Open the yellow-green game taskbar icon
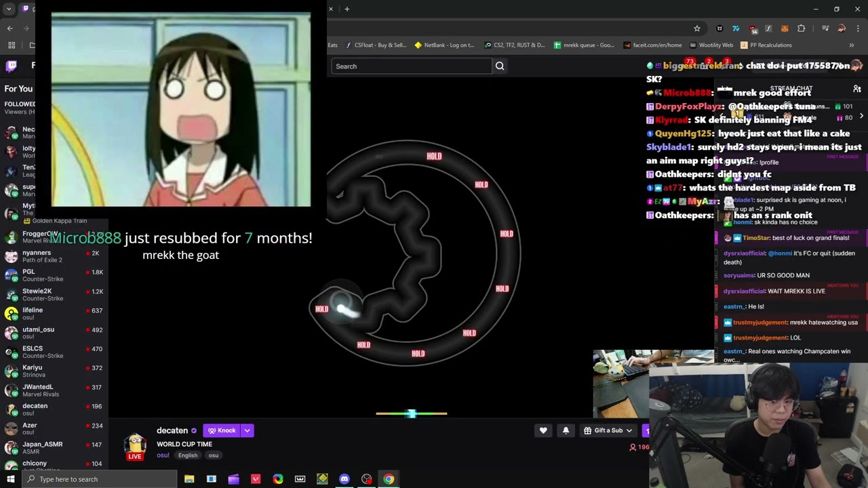868x488 pixels. click(322, 479)
